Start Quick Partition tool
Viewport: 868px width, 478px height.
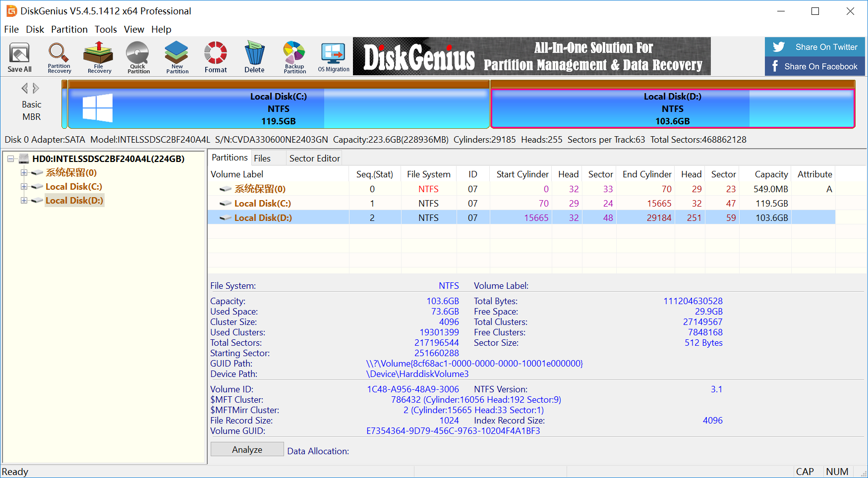[138, 57]
